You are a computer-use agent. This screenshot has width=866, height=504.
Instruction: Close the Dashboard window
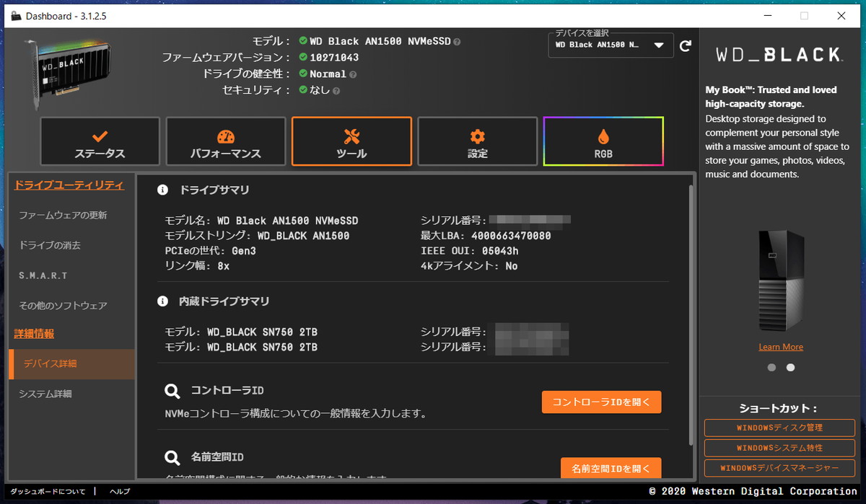click(841, 16)
